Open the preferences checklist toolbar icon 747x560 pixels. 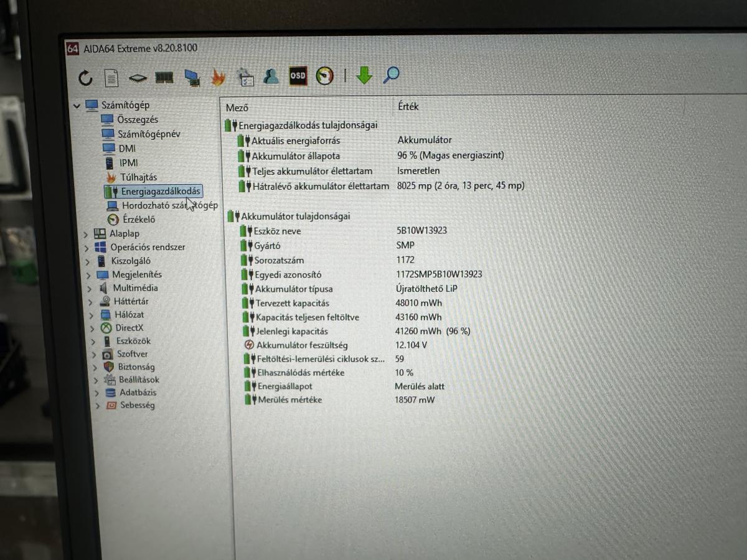[x=245, y=76]
